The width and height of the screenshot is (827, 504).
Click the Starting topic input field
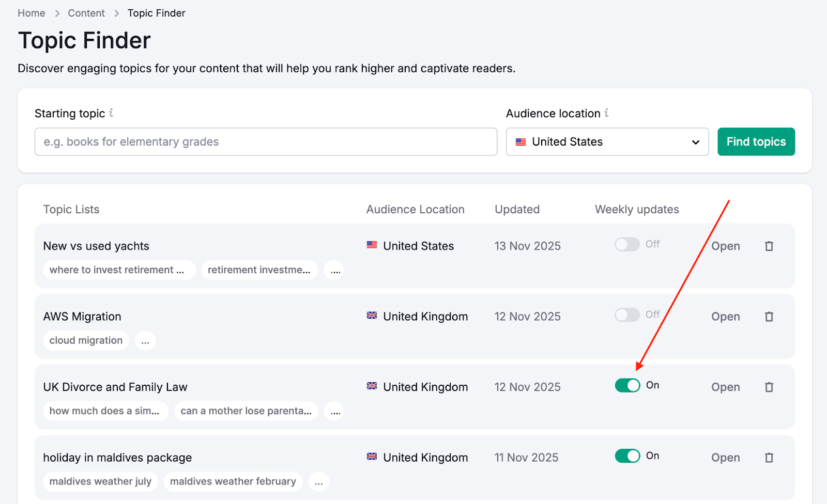(x=266, y=141)
